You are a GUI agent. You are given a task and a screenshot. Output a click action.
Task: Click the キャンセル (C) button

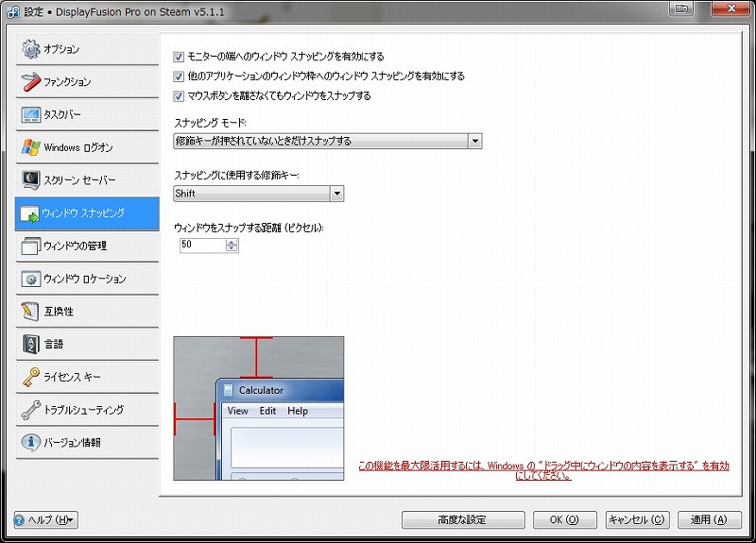pos(637,520)
